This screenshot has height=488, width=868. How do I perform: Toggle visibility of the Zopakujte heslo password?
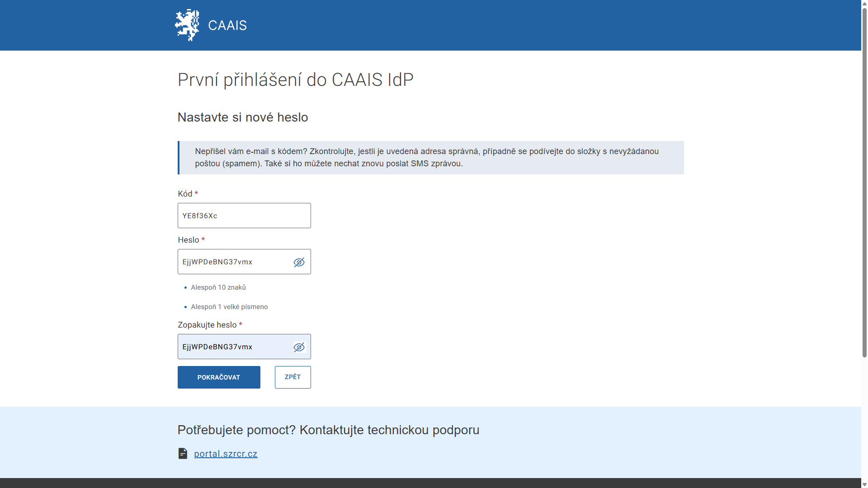pyautogui.click(x=299, y=347)
